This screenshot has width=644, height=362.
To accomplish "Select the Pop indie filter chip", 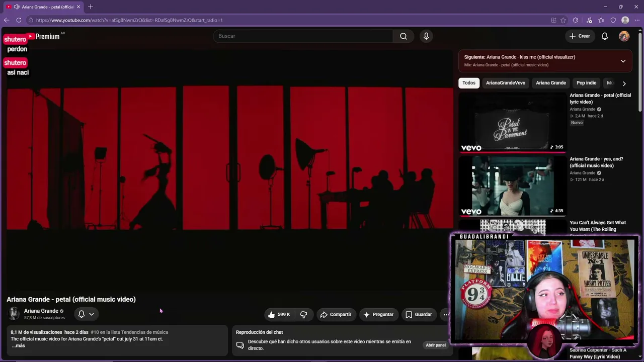I will click(x=586, y=83).
